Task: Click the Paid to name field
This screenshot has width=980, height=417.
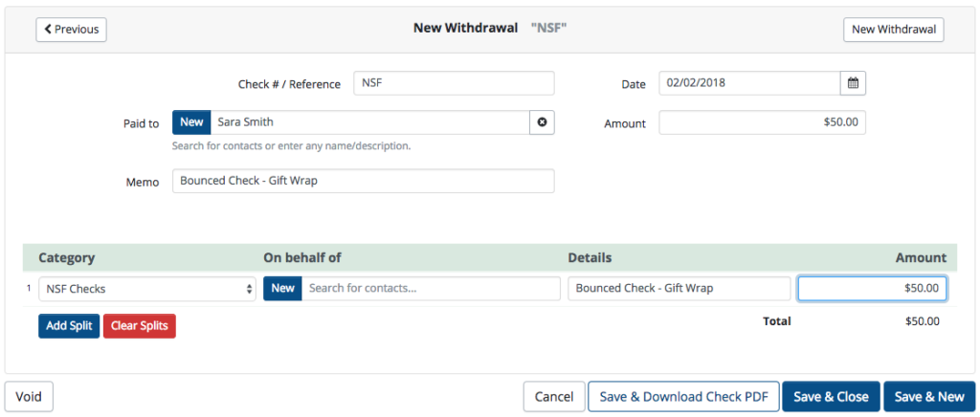Action: pyautogui.click(x=369, y=122)
